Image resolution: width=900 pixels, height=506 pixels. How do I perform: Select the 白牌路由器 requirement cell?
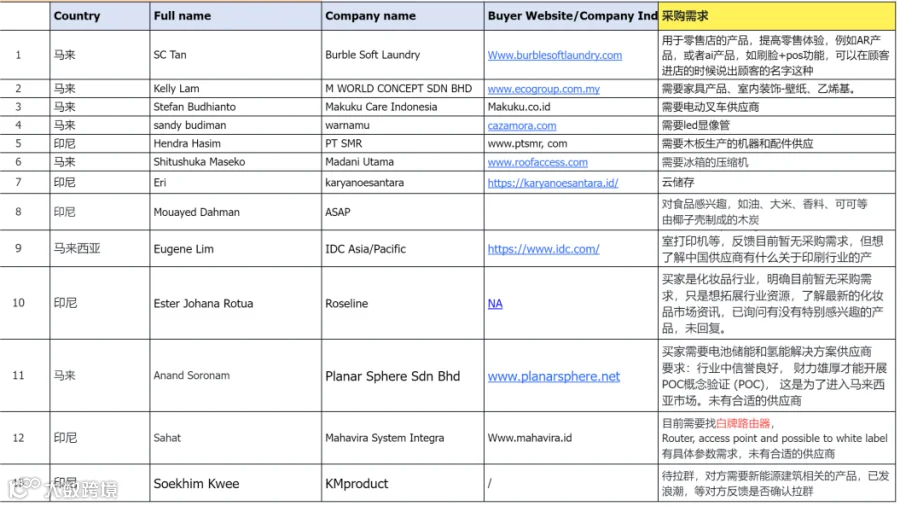(x=777, y=438)
